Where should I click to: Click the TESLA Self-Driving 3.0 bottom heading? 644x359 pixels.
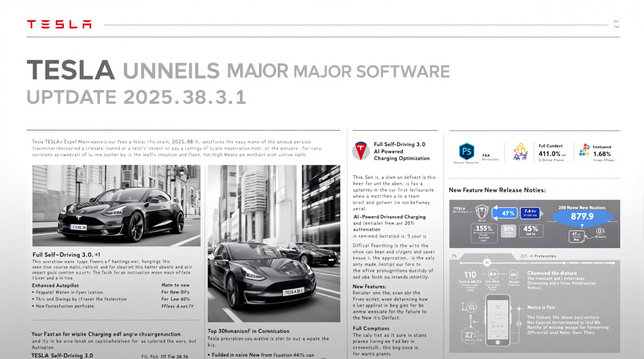pos(62,355)
